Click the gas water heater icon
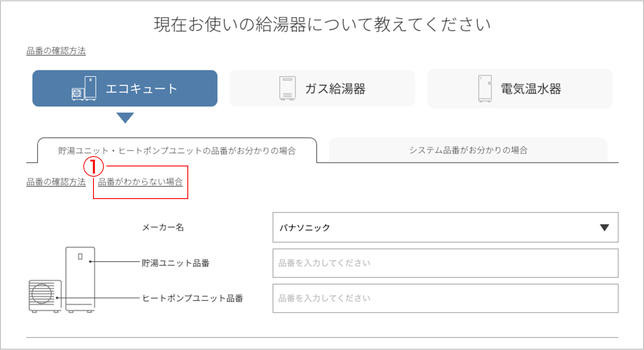Screen dimensions: 644x350 (287, 88)
